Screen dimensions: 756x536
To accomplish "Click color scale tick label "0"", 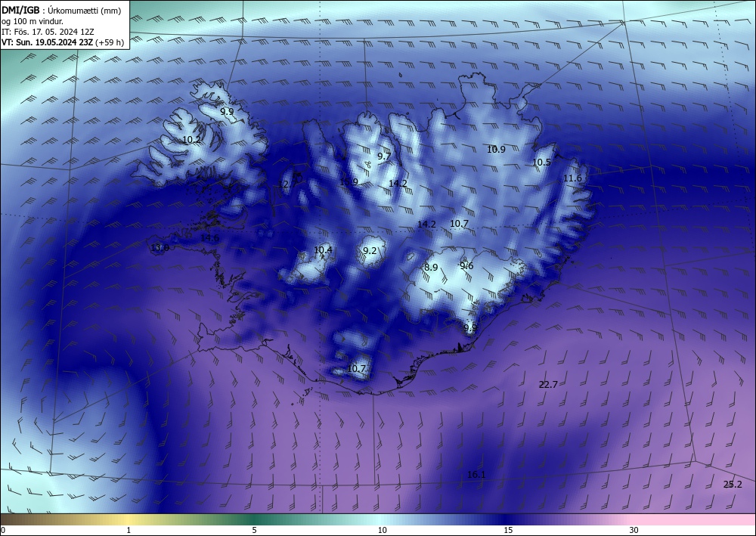I will coord(3,530).
